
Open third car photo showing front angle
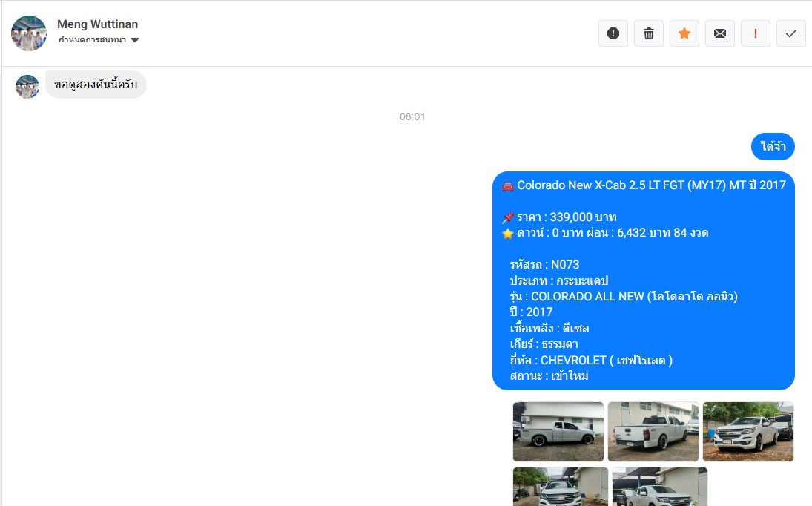747,431
